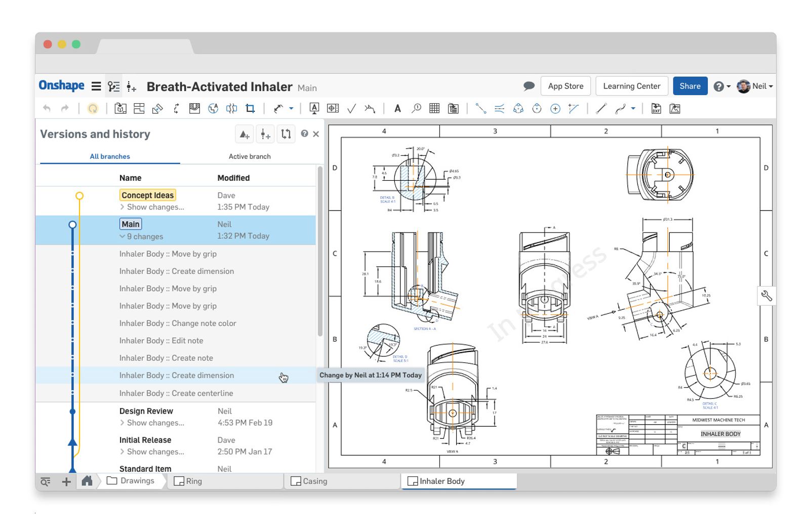Switch to the Active branch tab

249,156
